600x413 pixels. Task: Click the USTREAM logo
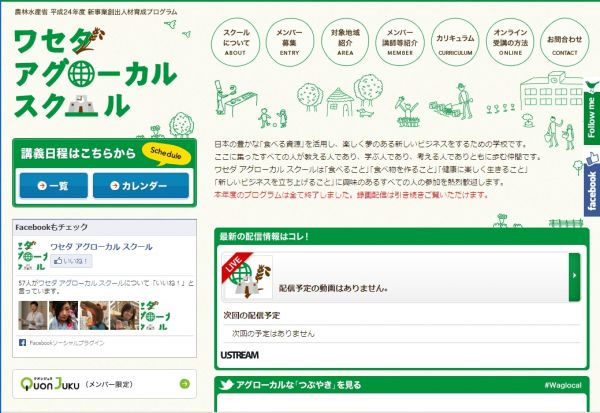pyautogui.click(x=240, y=355)
